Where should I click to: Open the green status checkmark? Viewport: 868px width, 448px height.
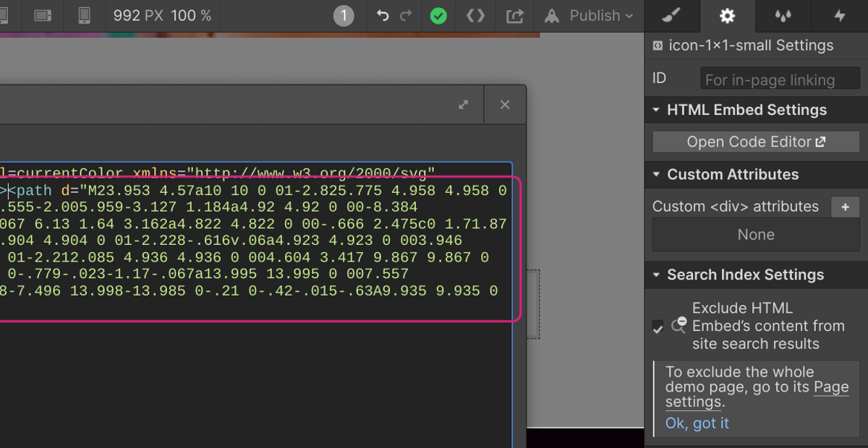pyautogui.click(x=438, y=15)
